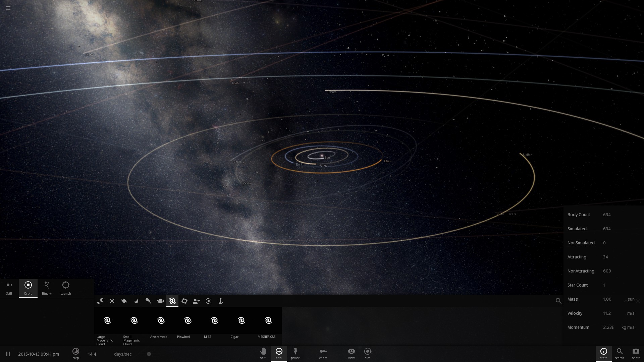Click the Velocity value 11.2
Screen dimensions: 644x362
click(x=607, y=313)
